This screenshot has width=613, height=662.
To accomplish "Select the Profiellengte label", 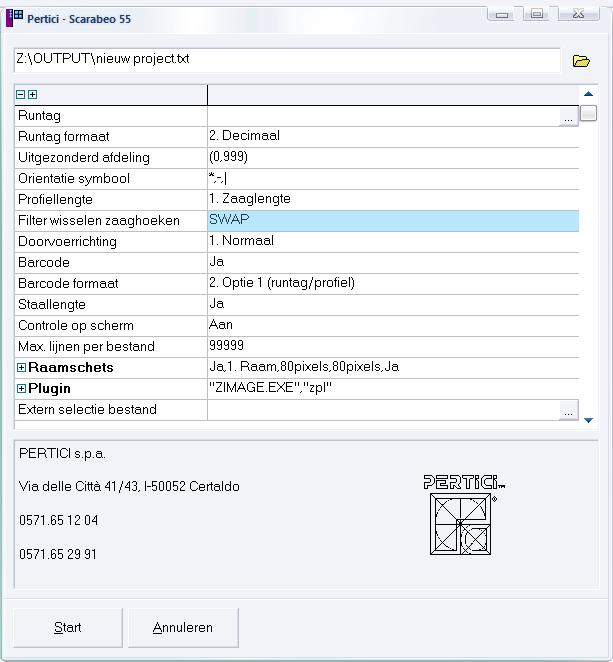I will 55,200.
